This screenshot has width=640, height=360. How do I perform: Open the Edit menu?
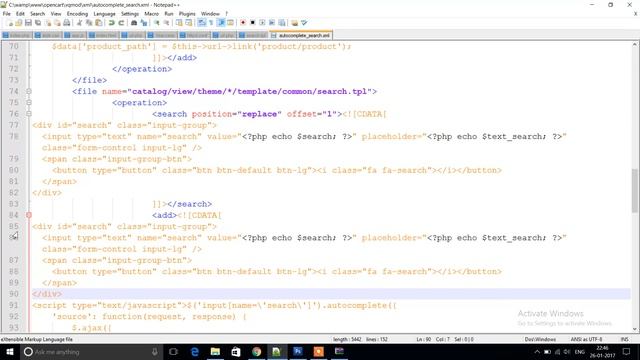[20, 13]
